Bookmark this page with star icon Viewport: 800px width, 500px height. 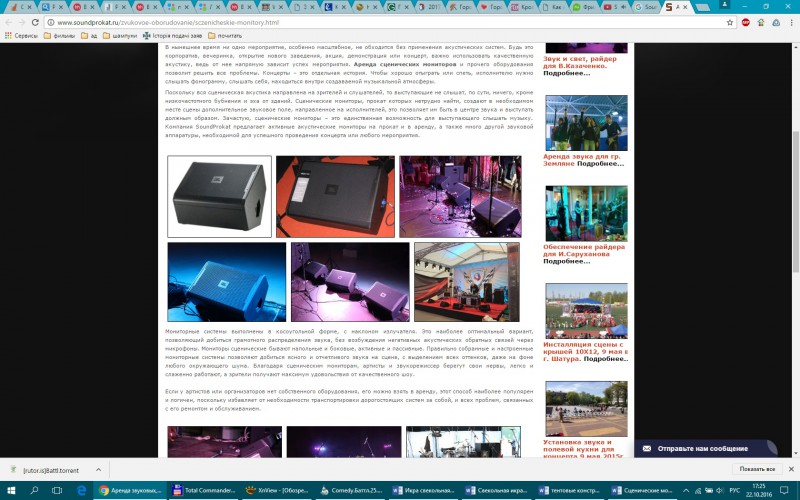pos(730,22)
